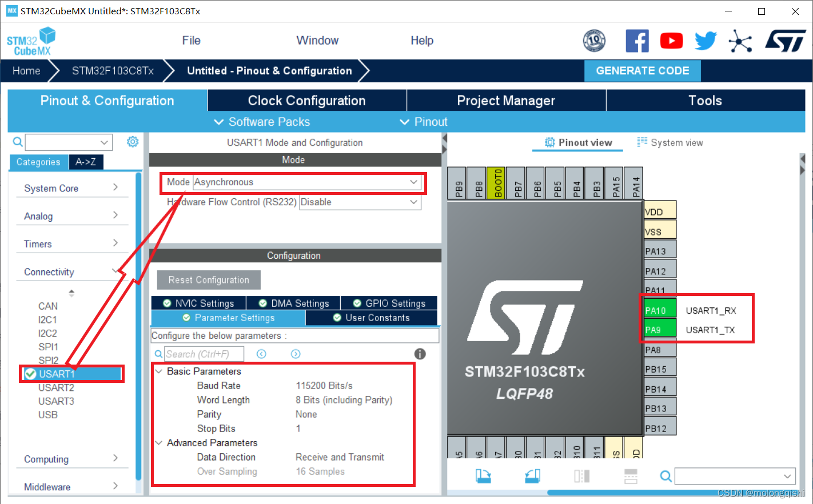Go to next search result arrow
The height and width of the screenshot is (504, 813).
point(296,354)
